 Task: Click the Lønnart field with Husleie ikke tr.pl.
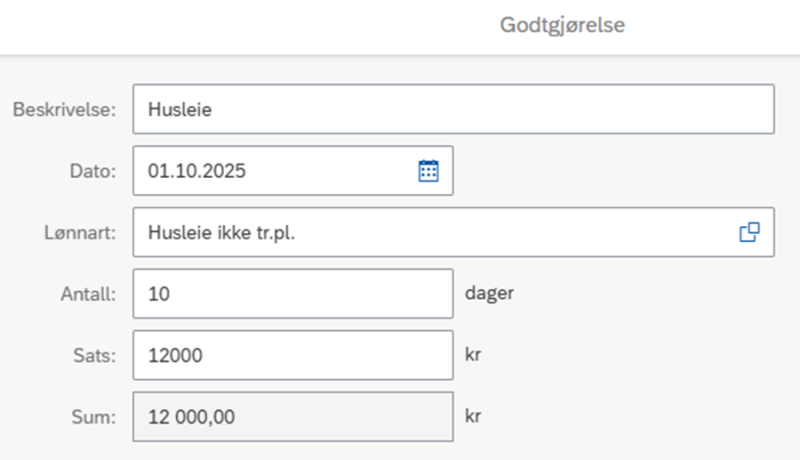(454, 232)
